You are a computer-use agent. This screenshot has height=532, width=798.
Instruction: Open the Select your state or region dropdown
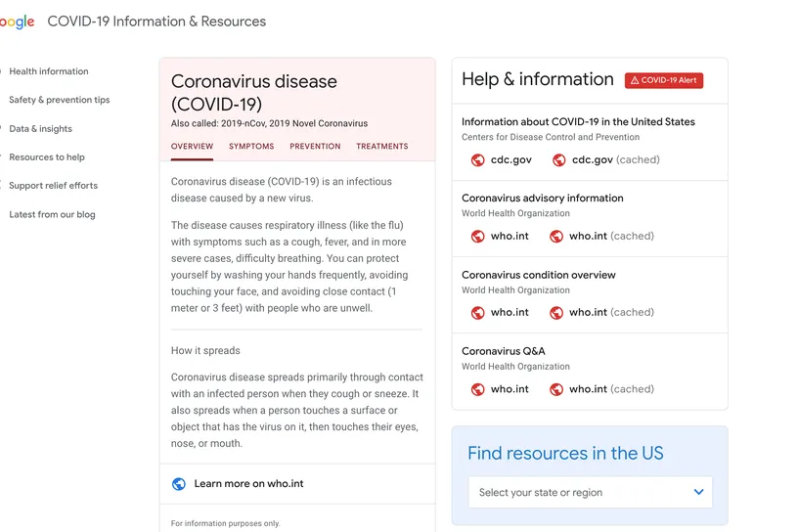click(x=591, y=492)
